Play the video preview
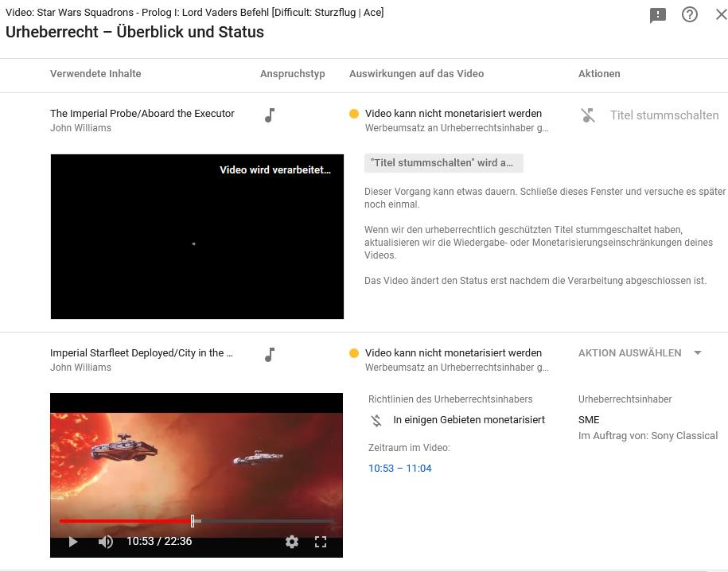Screen dimensions: 728x572 click(72, 542)
